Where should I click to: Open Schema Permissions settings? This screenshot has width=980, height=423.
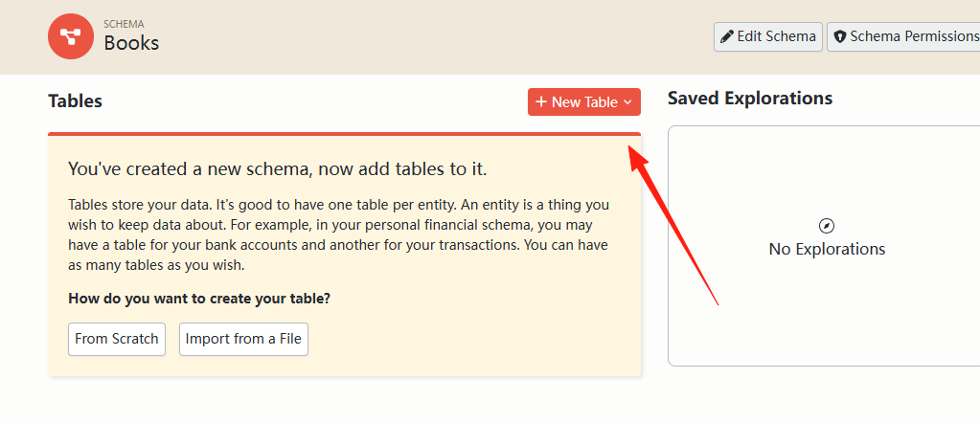[903, 37]
